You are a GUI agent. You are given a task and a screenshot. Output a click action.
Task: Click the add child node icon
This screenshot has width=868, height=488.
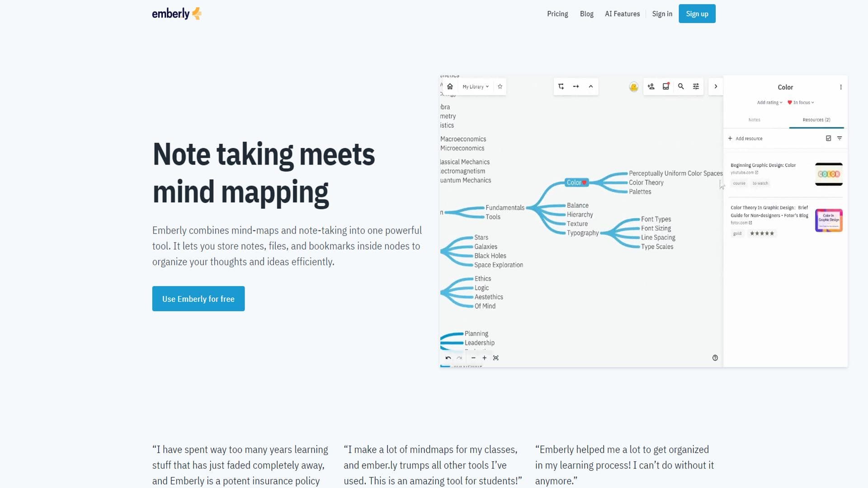(561, 86)
